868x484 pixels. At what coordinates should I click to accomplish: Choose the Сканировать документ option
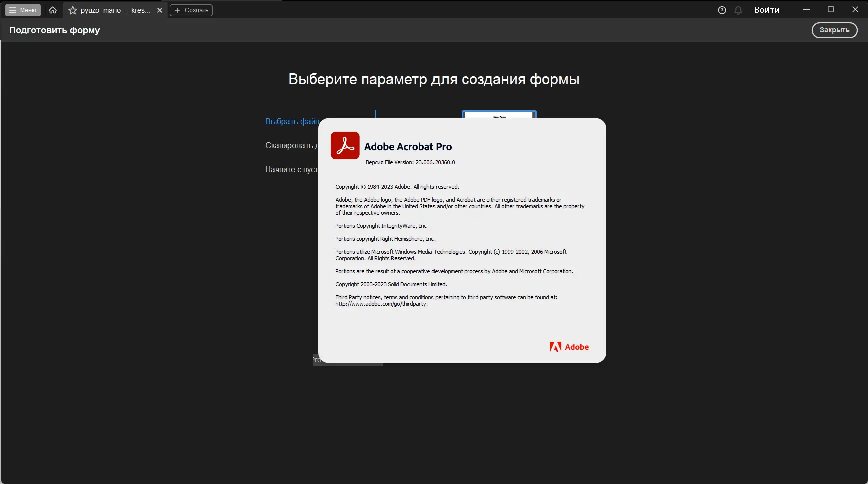point(292,145)
